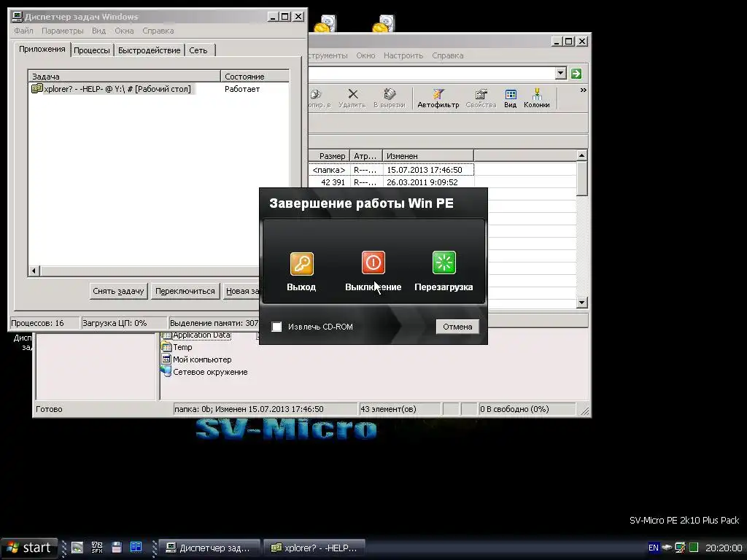Open the Файл menu in Task Manager
Image resolution: width=747 pixels, height=560 pixels.
pyautogui.click(x=23, y=31)
